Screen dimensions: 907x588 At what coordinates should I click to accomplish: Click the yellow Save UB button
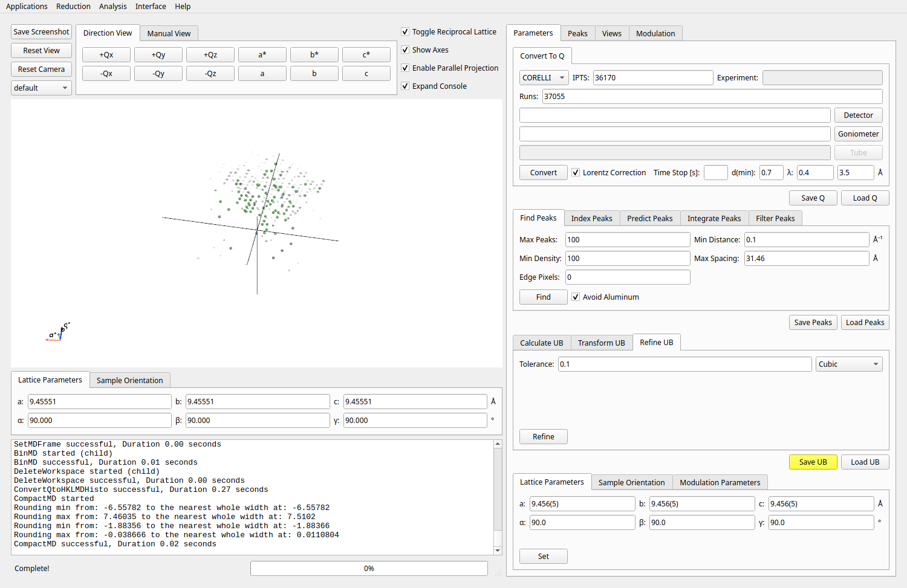tap(813, 462)
